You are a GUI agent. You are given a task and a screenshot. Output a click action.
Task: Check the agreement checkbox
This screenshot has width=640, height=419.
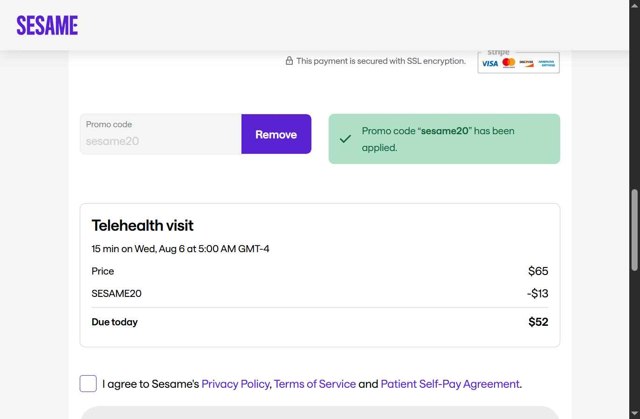[88, 384]
